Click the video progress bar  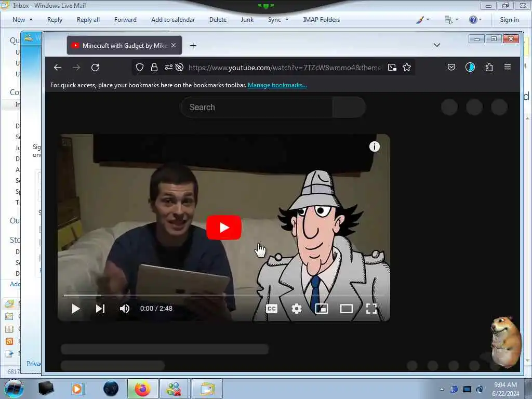tap(223, 296)
